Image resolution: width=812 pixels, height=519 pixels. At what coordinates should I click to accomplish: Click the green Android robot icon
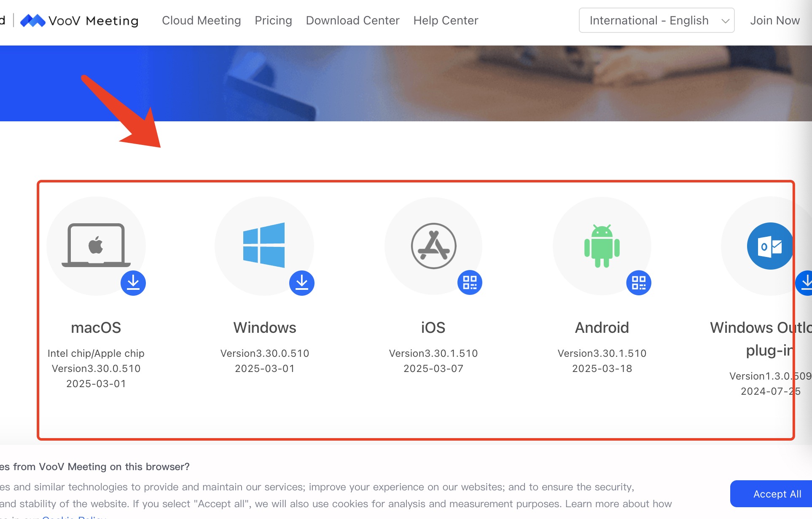point(602,246)
